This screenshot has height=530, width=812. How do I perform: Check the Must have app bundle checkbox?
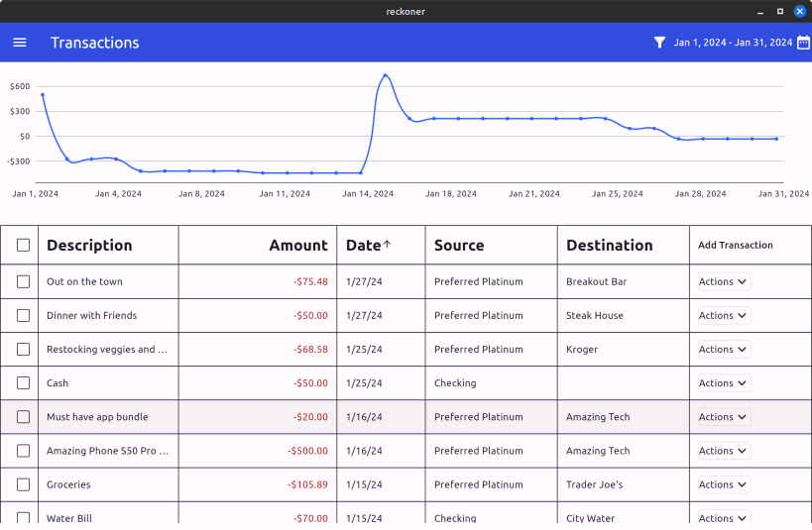(x=24, y=417)
